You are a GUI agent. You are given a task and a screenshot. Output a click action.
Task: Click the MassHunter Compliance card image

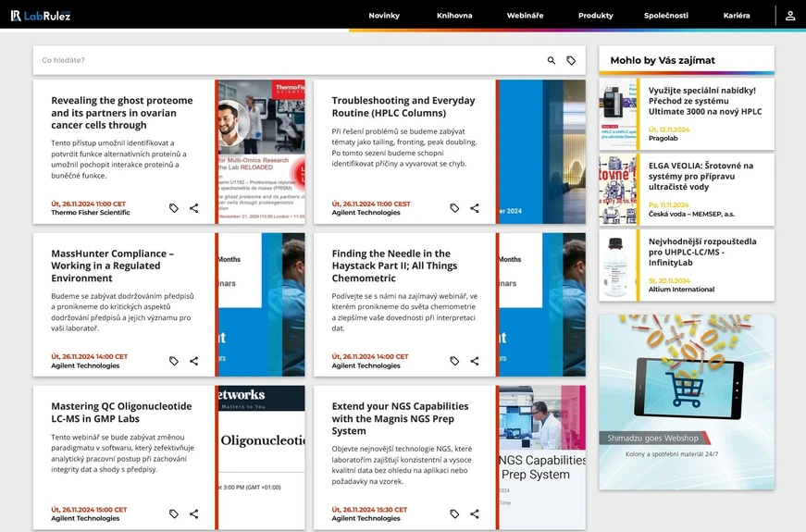point(262,304)
